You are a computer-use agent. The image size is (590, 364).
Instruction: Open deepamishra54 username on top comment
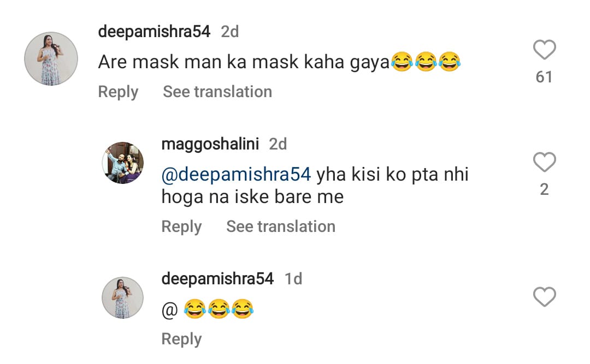pyautogui.click(x=154, y=32)
